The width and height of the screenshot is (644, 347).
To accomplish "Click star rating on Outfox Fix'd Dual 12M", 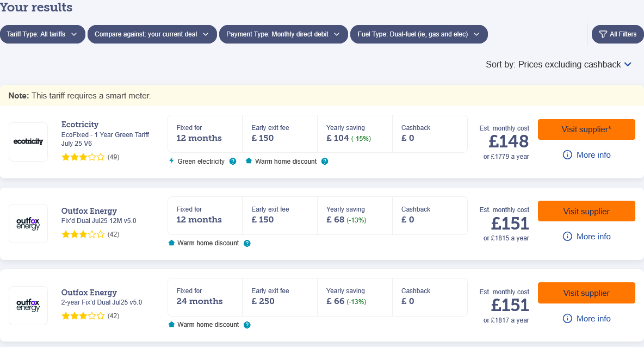I will [83, 234].
